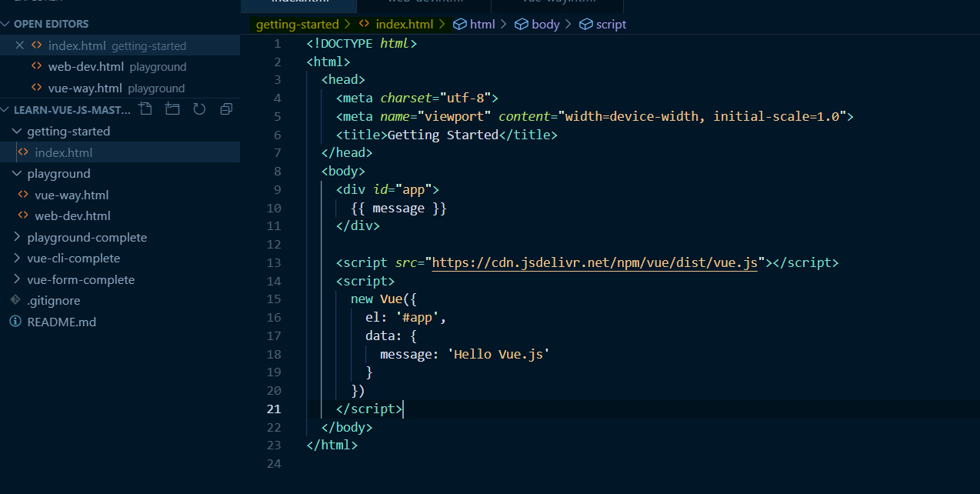Click line number 6 in gutter

[278, 135]
